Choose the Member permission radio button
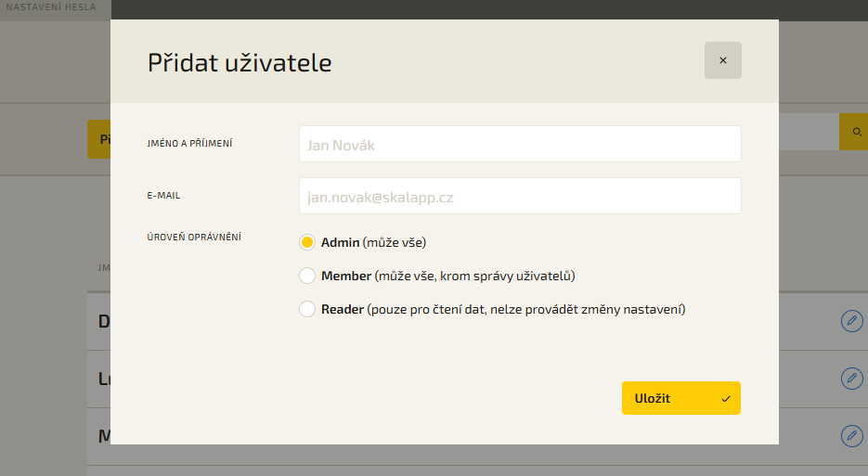 point(307,276)
